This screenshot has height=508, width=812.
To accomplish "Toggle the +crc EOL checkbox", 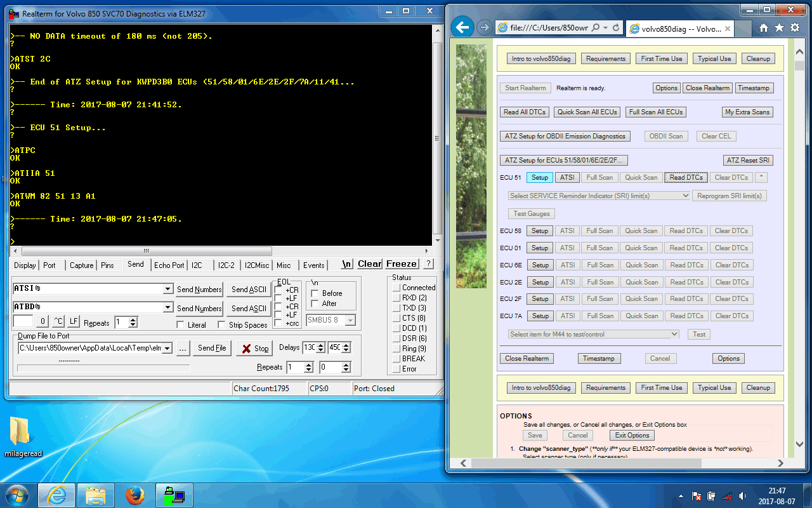I will point(278,323).
